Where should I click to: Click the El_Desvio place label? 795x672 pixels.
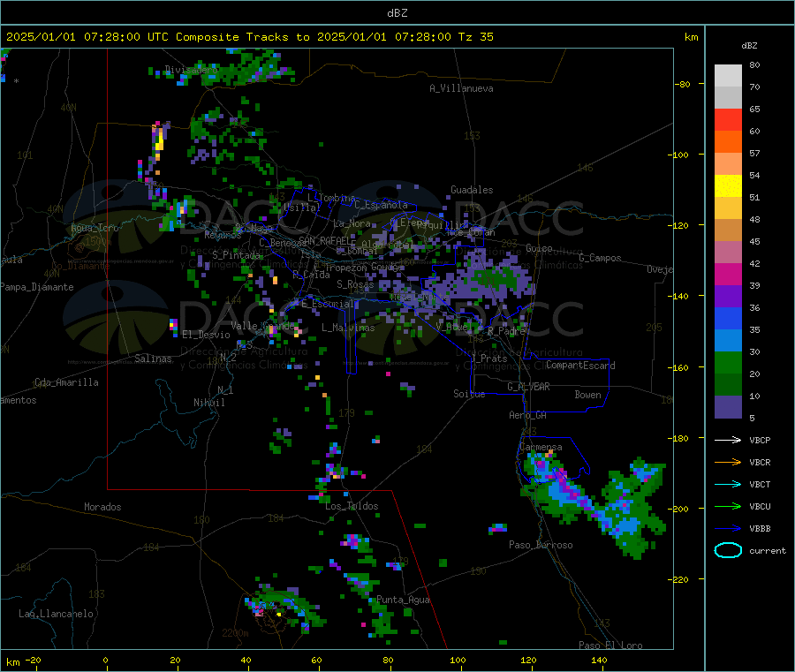206,335
